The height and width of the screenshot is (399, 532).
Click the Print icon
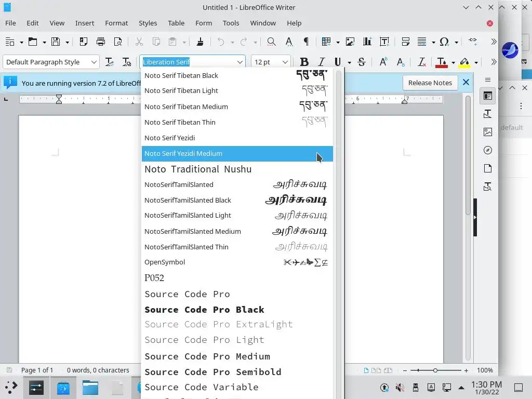click(101, 42)
